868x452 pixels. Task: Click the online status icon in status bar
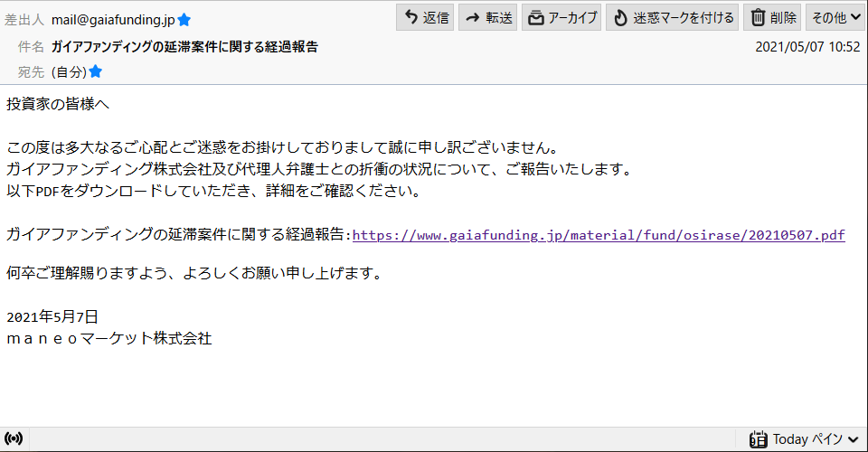14,438
